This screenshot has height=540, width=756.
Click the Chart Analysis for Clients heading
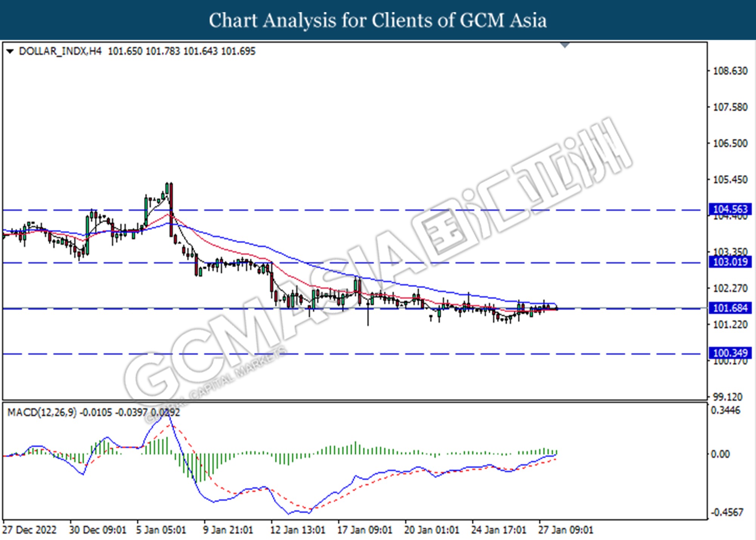pyautogui.click(x=378, y=20)
